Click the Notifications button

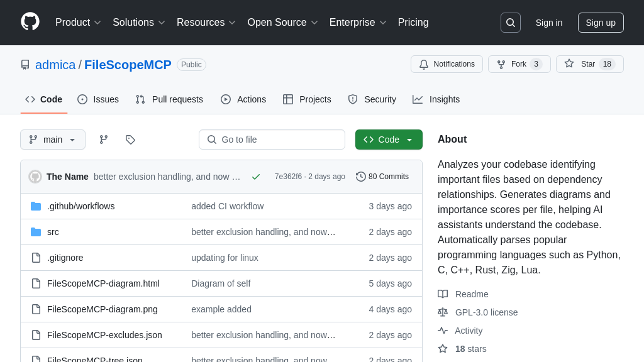pos(447,65)
